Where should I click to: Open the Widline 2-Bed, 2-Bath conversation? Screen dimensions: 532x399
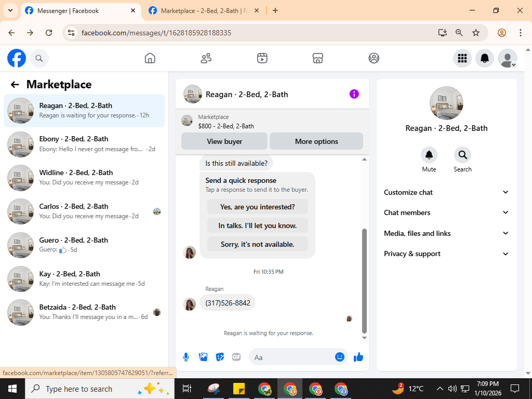84,178
